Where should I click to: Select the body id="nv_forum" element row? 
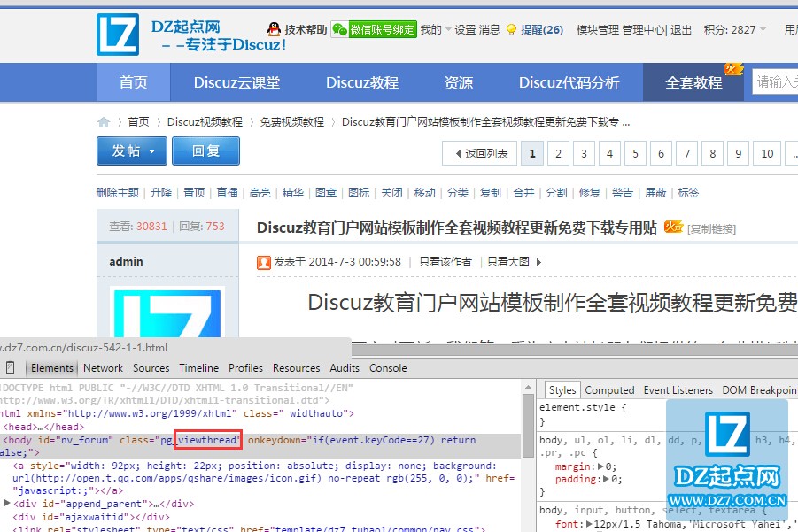click(x=260, y=446)
